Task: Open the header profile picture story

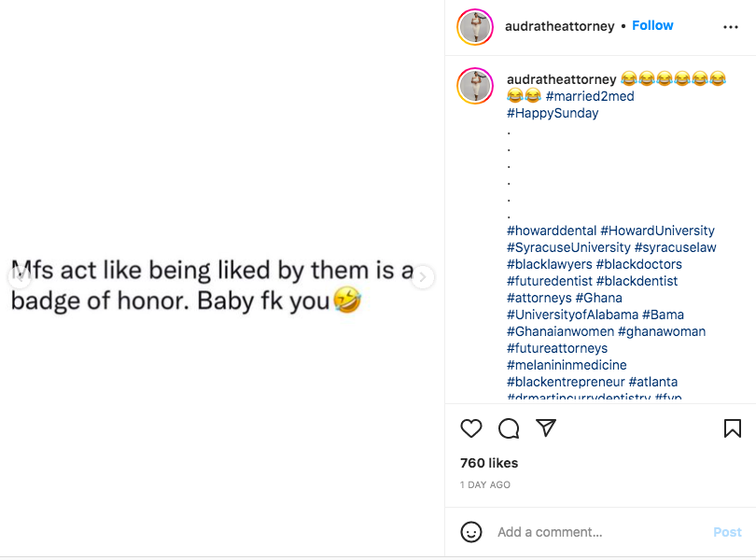Action: (475, 27)
